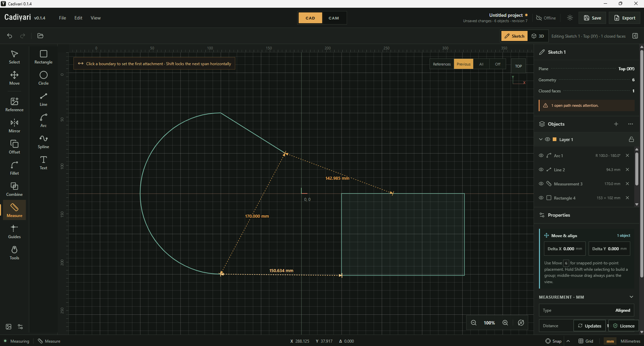The height and width of the screenshot is (346, 644).
Task: Open the Guides tool
Action: 14,232
